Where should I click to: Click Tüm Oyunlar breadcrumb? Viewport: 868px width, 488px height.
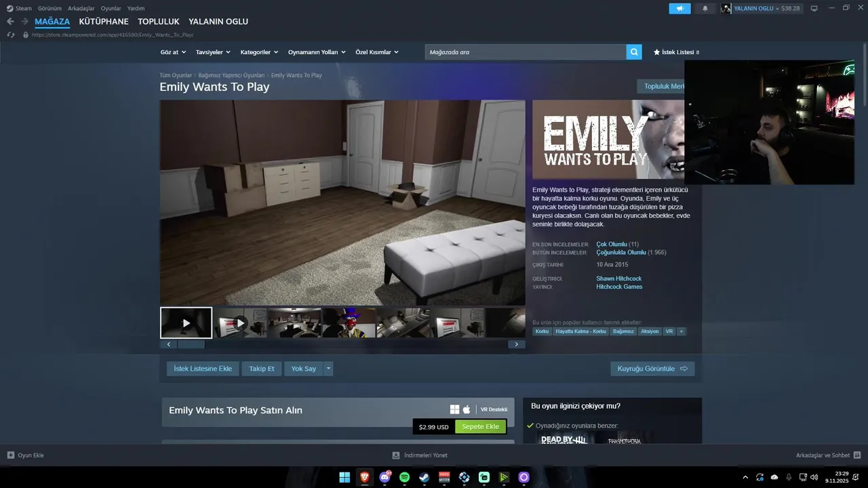click(176, 75)
